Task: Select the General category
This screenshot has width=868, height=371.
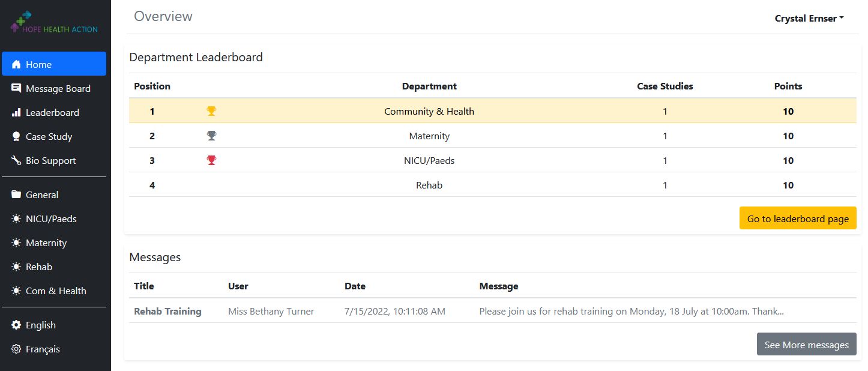Action: (54, 195)
